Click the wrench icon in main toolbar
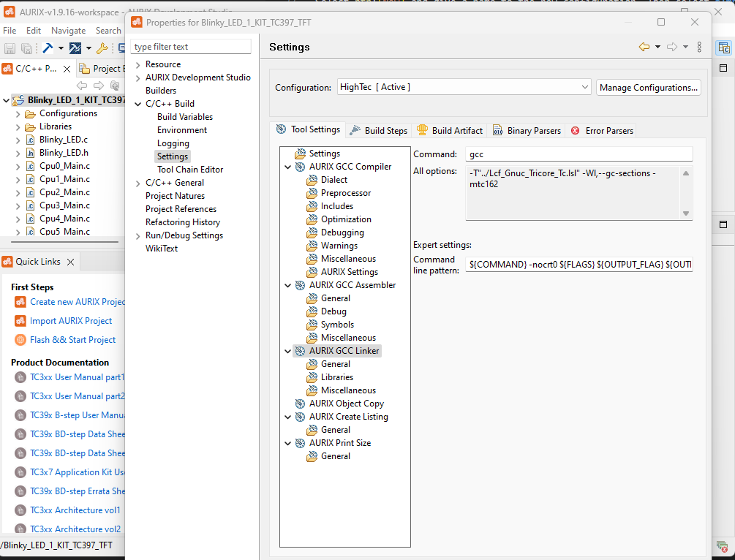The image size is (735, 560). tap(102, 48)
